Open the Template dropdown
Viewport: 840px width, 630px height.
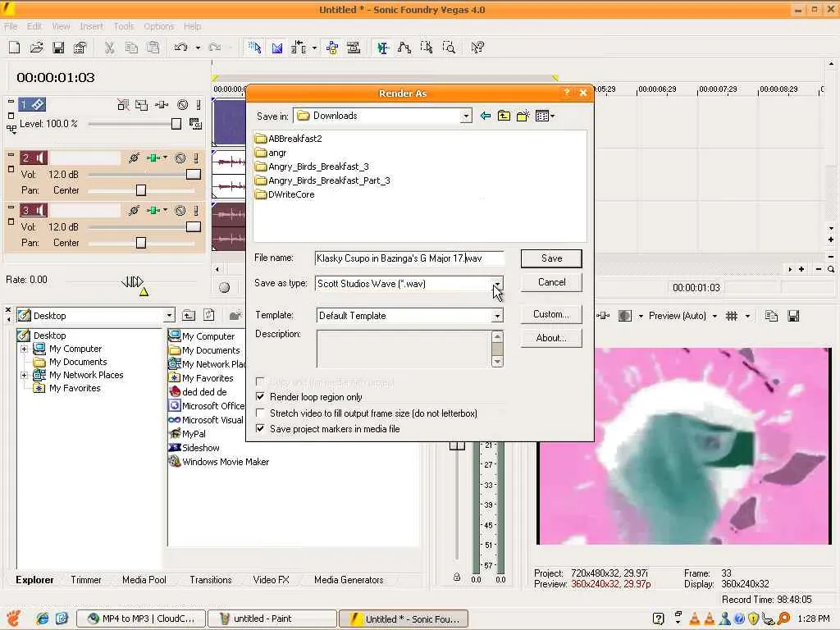[498, 316]
